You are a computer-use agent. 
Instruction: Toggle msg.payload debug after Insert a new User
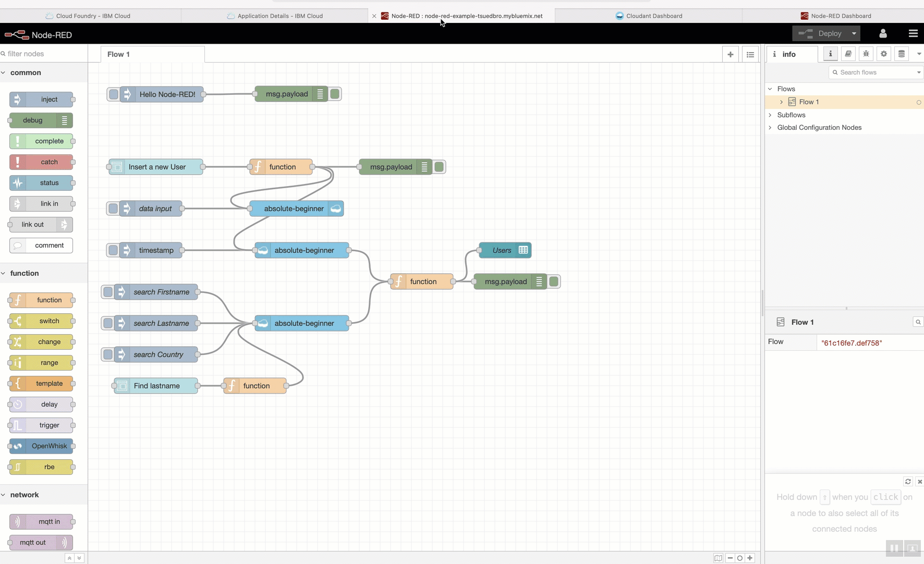pos(440,167)
